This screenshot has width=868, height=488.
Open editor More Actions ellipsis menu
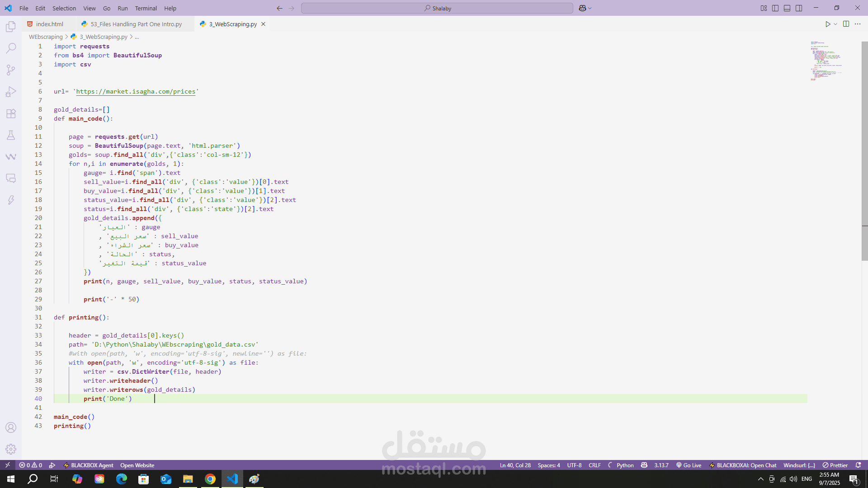click(x=858, y=24)
